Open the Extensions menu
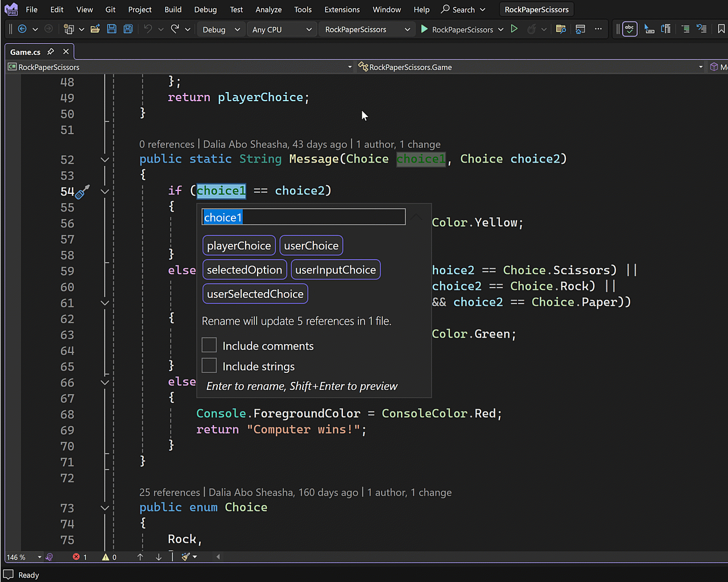Image resolution: width=728 pixels, height=582 pixels. click(x=342, y=10)
